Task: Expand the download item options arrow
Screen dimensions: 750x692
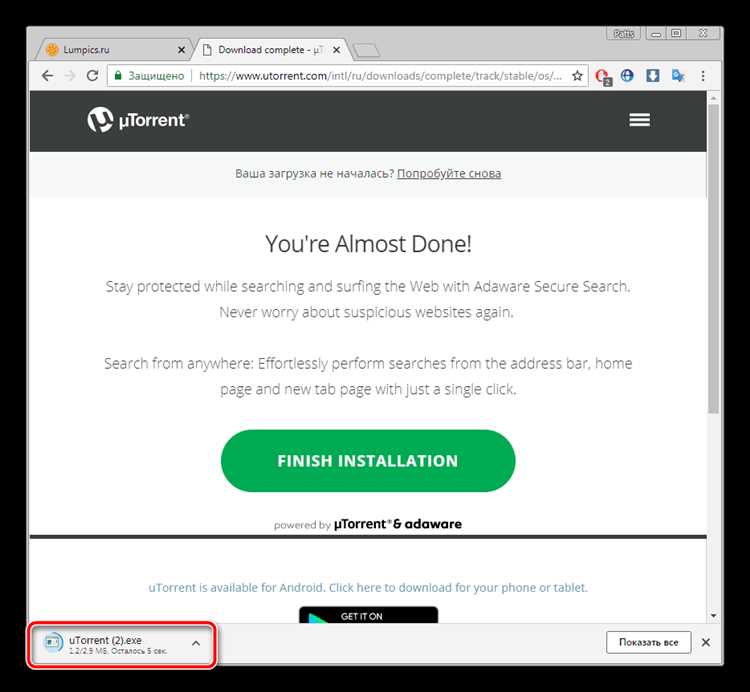Action: (x=196, y=644)
